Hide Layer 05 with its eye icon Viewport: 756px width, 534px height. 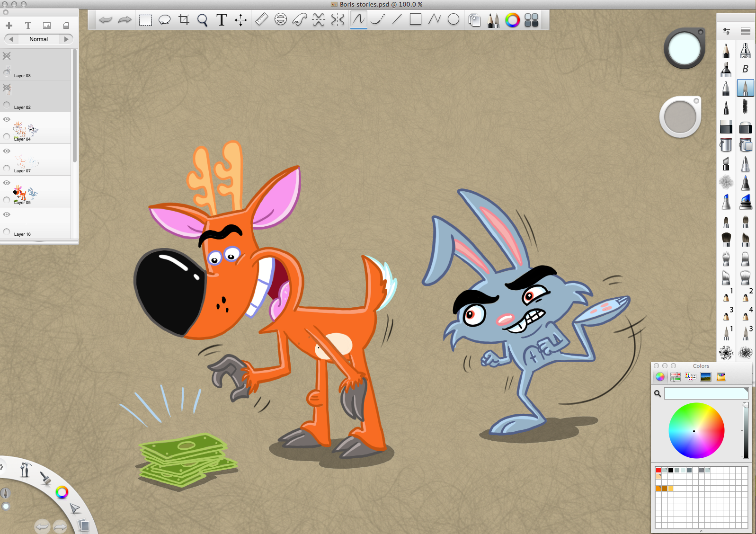[x=7, y=183]
